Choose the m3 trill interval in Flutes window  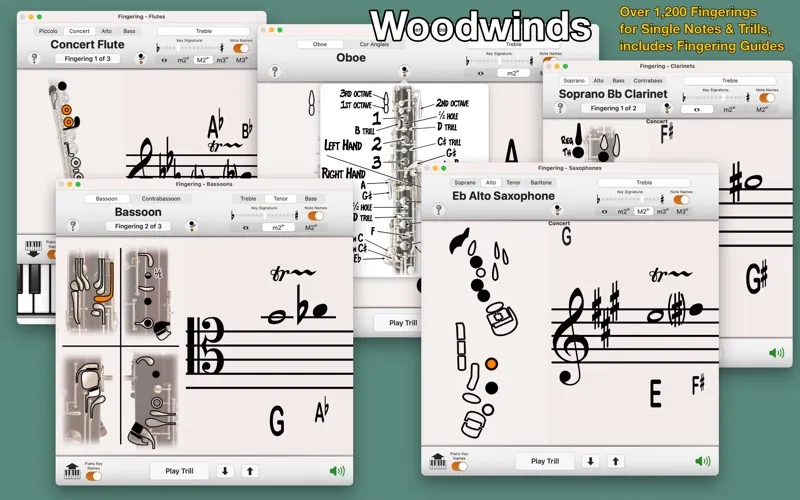pyautogui.click(x=221, y=60)
